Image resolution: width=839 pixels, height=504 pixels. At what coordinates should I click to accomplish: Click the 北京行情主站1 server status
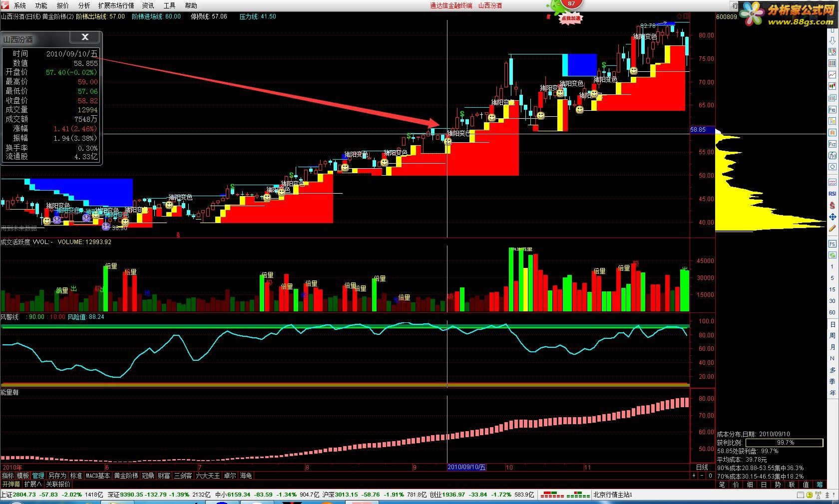pos(613,495)
